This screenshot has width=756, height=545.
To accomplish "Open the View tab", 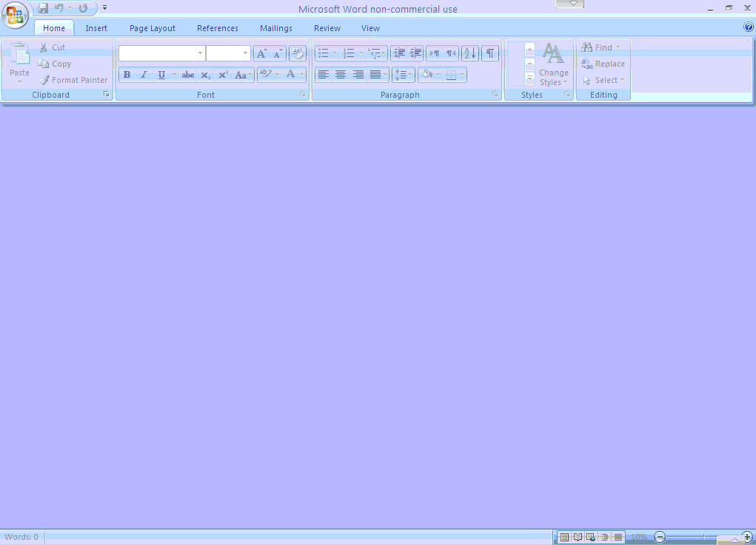I will click(x=370, y=28).
